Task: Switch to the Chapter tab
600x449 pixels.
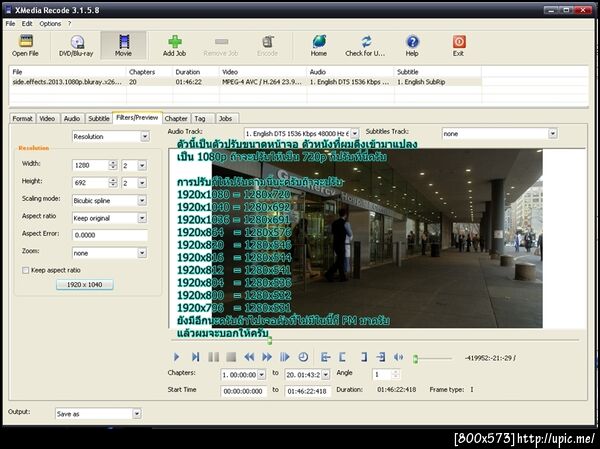Action: pos(175,118)
